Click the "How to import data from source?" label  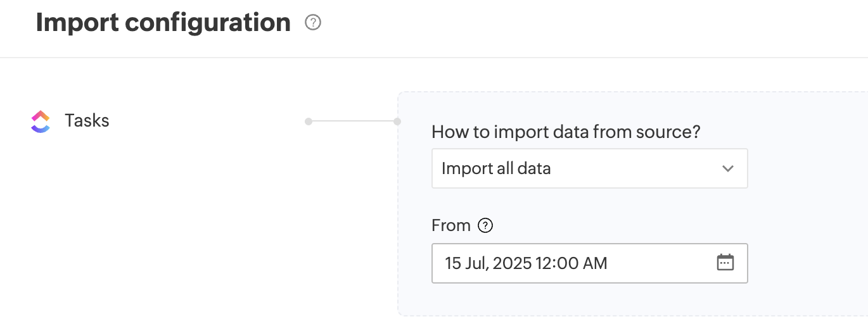[x=565, y=132]
